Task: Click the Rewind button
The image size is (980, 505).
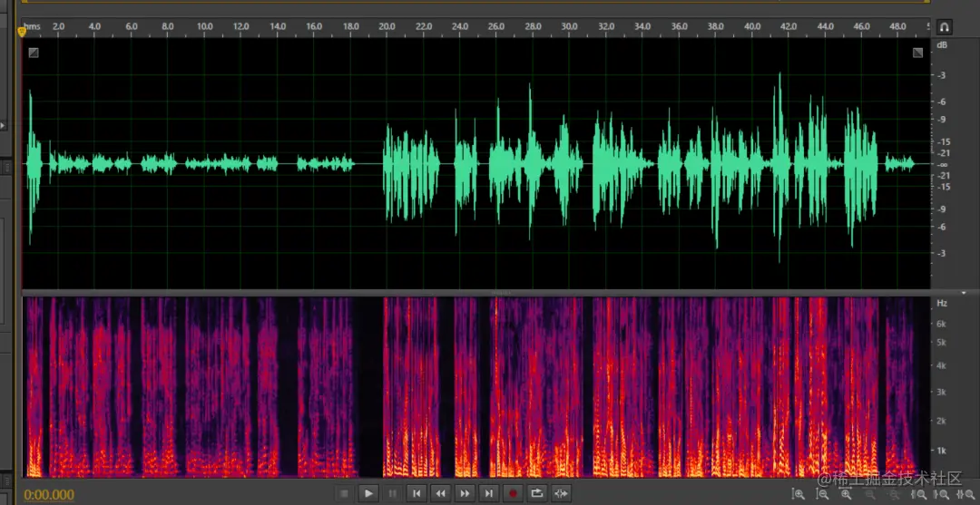Action: click(441, 493)
